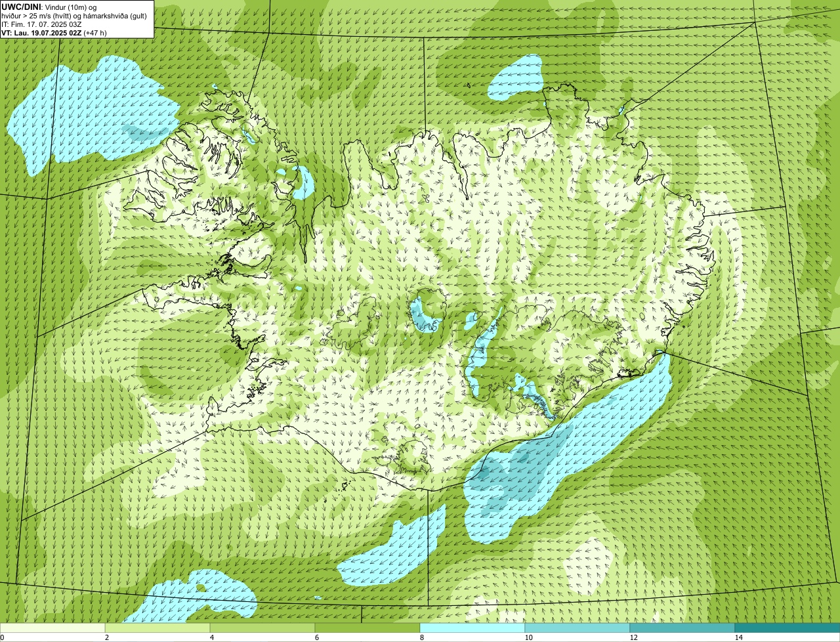The width and height of the screenshot is (840, 642).
Task: Click the 2–4 m/s light green legend segment
Action: click(157, 628)
